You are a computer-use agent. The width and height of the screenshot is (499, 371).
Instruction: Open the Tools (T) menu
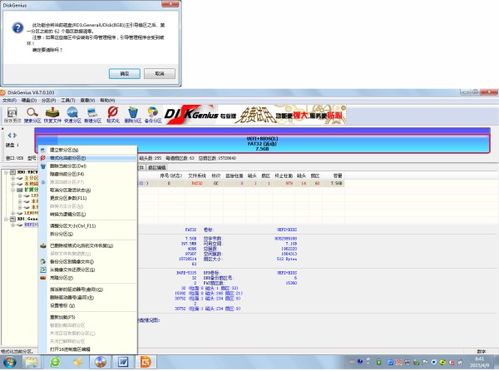coord(68,100)
